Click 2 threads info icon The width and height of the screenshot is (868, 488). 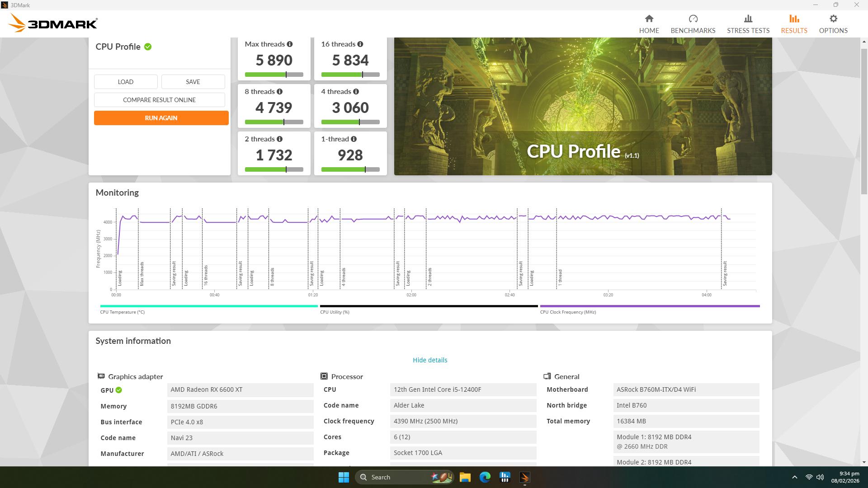click(x=280, y=139)
